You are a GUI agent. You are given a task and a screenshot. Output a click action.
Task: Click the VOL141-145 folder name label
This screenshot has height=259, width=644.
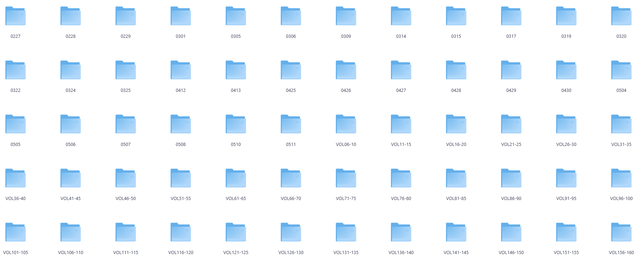pyautogui.click(x=456, y=253)
